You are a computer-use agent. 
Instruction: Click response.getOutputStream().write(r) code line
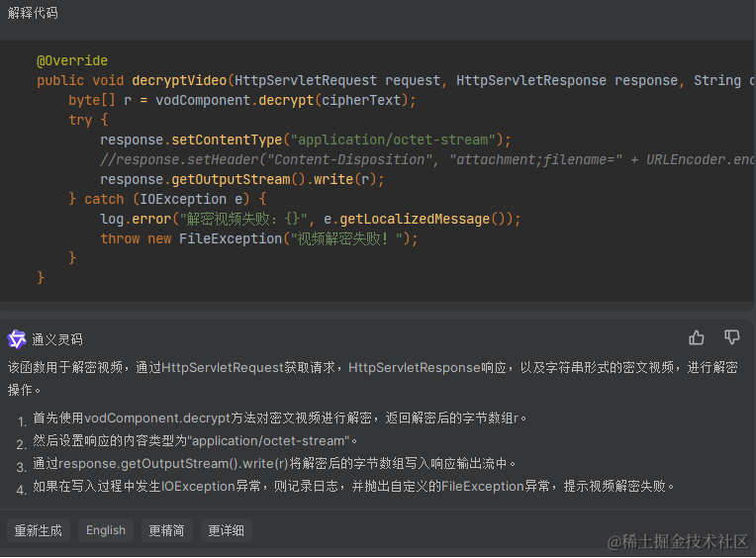coord(242,179)
